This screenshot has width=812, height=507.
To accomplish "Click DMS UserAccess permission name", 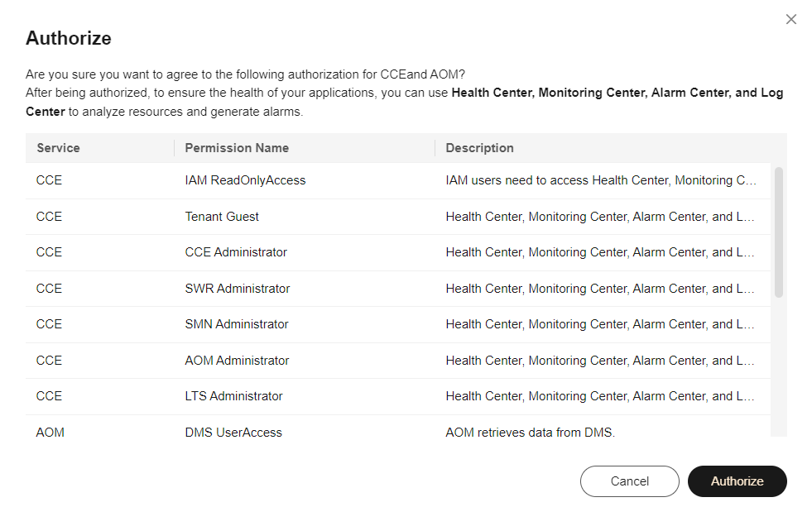I will (x=233, y=432).
